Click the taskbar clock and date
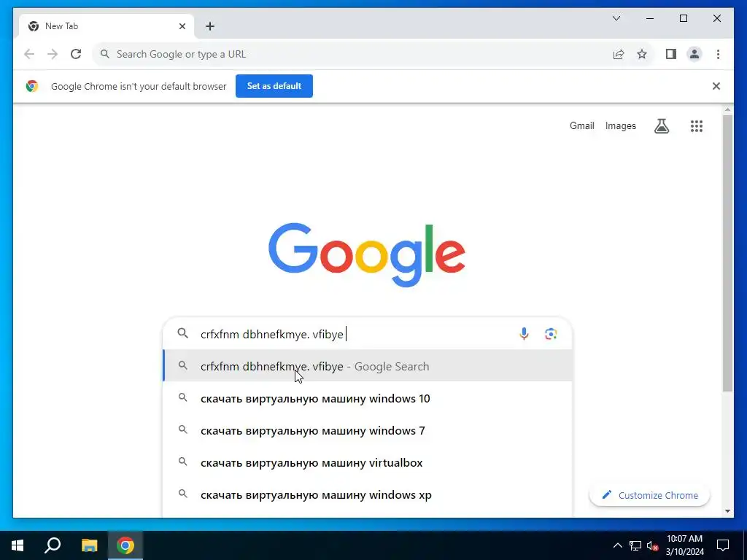This screenshot has height=560, width=747. pyautogui.click(x=684, y=545)
